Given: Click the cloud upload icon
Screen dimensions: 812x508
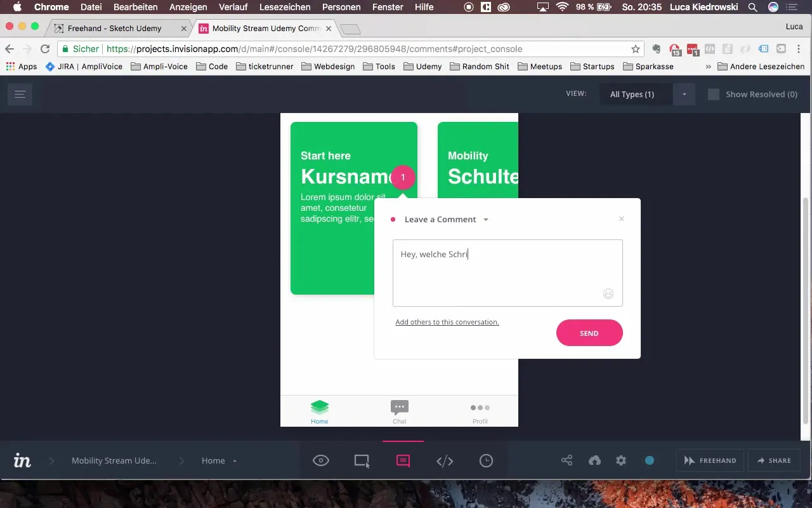Looking at the screenshot, I should pos(594,460).
